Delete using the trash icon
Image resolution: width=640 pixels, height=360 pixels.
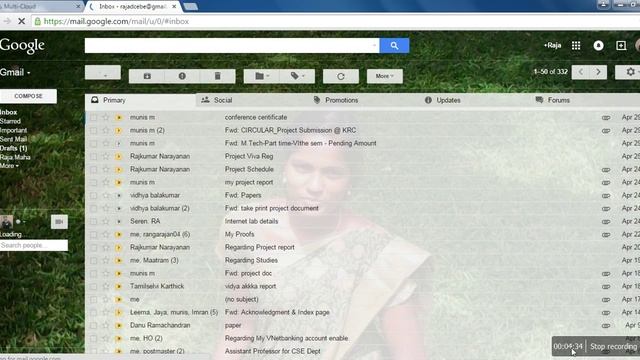218,76
